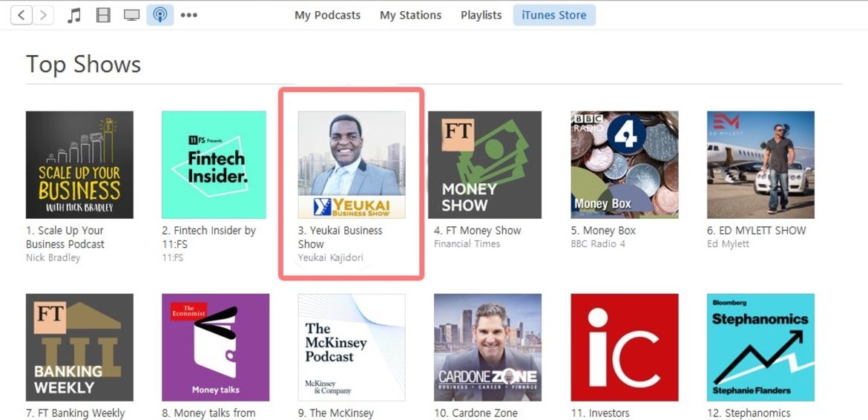Screen dimensions: 868x420
Task: Click author name 'Nick Bradley'
Action: tap(53, 258)
